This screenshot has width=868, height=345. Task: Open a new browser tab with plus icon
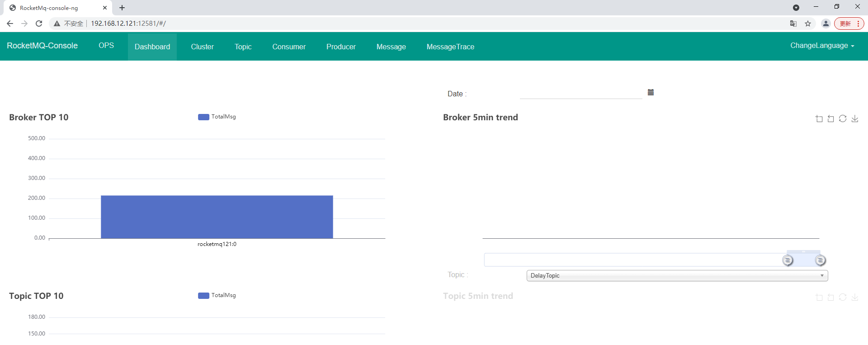pos(122,8)
